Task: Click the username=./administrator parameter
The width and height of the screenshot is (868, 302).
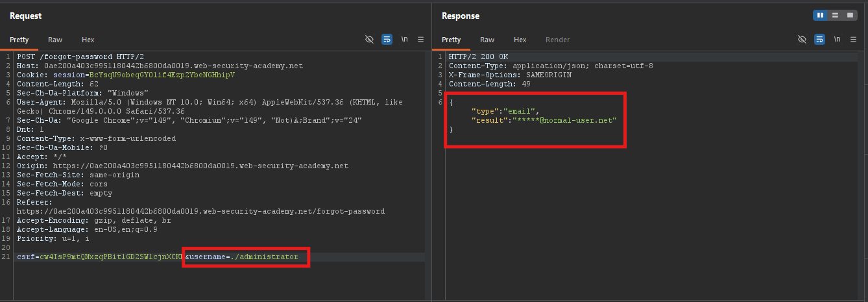Action: coord(244,257)
